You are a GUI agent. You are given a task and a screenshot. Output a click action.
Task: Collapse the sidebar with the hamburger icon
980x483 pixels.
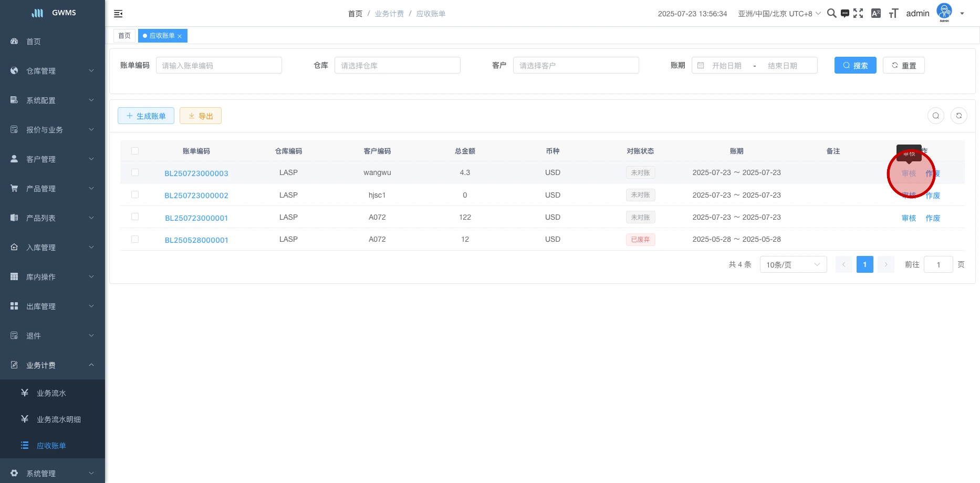coord(118,14)
